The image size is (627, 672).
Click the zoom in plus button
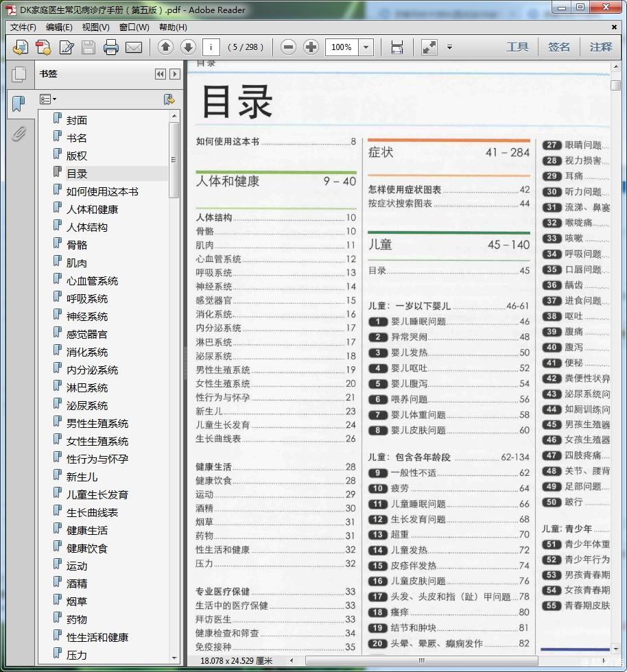click(311, 47)
